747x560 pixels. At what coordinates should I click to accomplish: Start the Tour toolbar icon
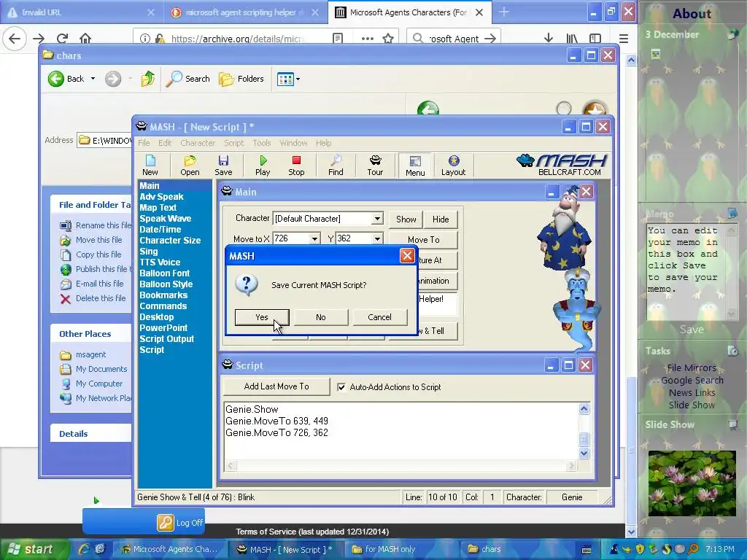pyautogui.click(x=375, y=166)
